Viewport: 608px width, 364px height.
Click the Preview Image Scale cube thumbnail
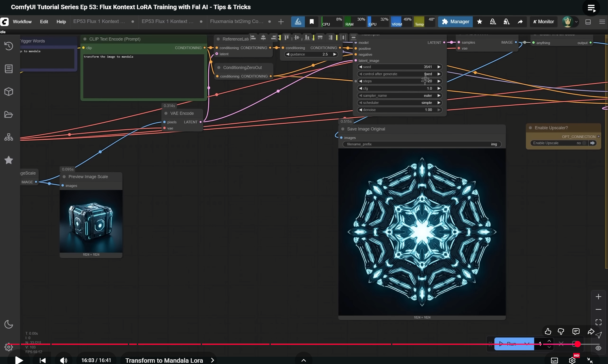pyautogui.click(x=91, y=221)
